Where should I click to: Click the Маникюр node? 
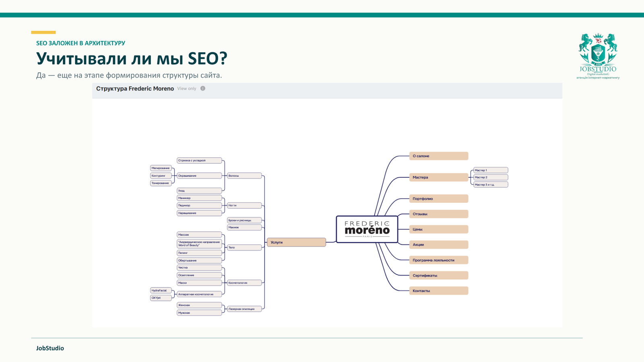point(199,198)
